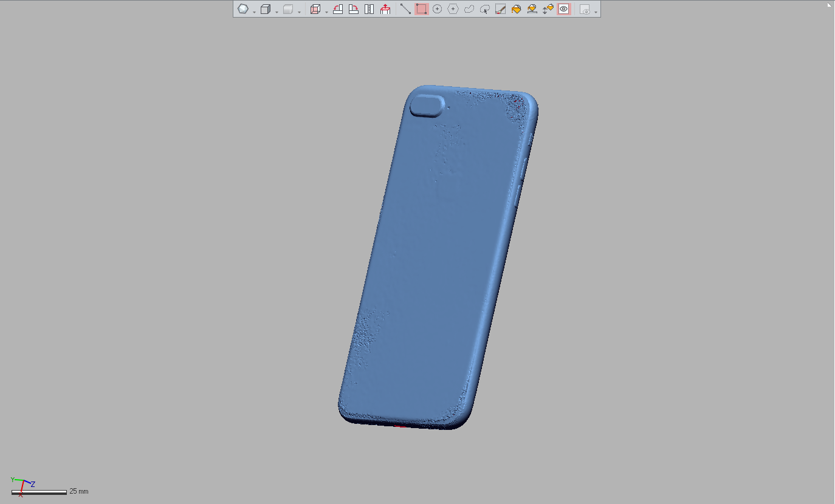The width and height of the screenshot is (835, 504).
Task: Open the viewpoint cube dropdown arrow
Action: 326,12
